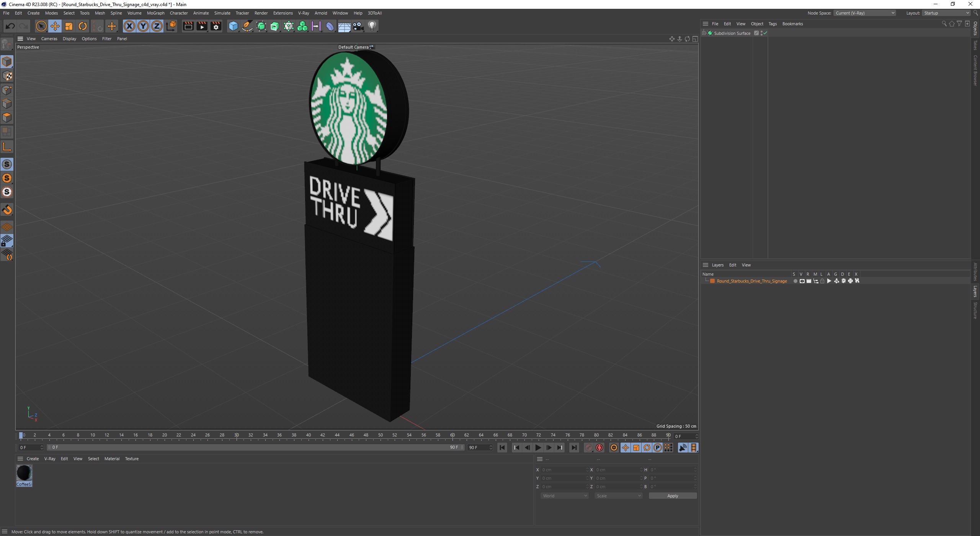Add a Cube primitive object
The image size is (980, 536).
[233, 26]
